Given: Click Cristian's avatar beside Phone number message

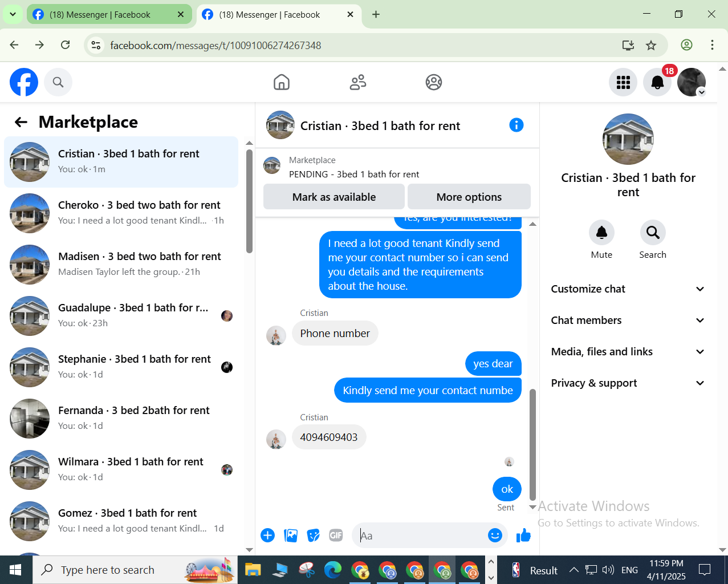Looking at the screenshot, I should point(276,336).
